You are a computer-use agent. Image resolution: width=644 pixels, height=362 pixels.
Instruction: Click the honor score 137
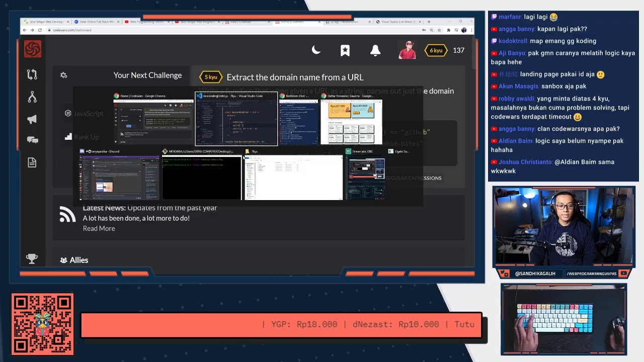coord(458,50)
